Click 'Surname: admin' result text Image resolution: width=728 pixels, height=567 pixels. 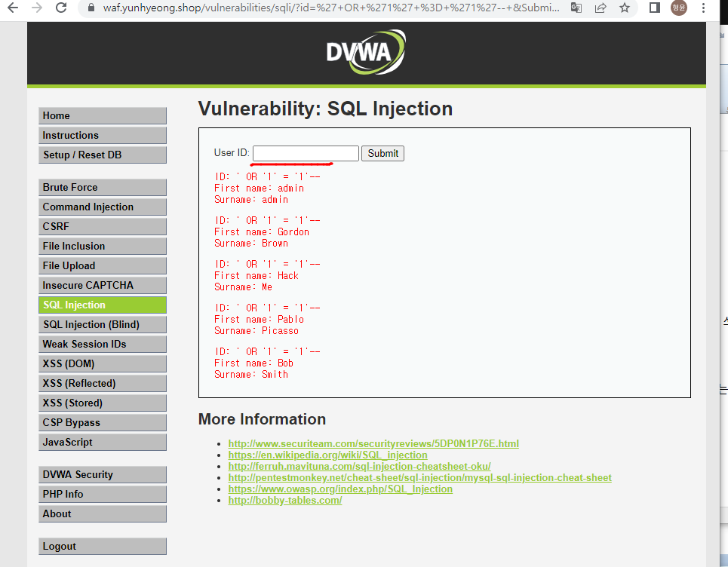(x=251, y=200)
